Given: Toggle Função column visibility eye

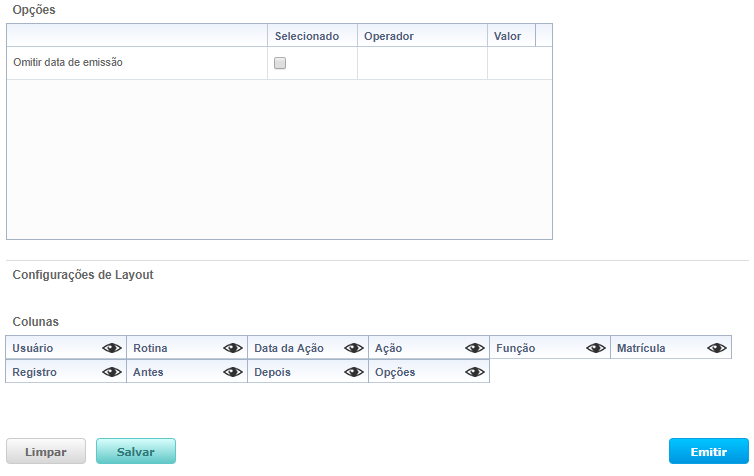Looking at the screenshot, I should coord(596,348).
